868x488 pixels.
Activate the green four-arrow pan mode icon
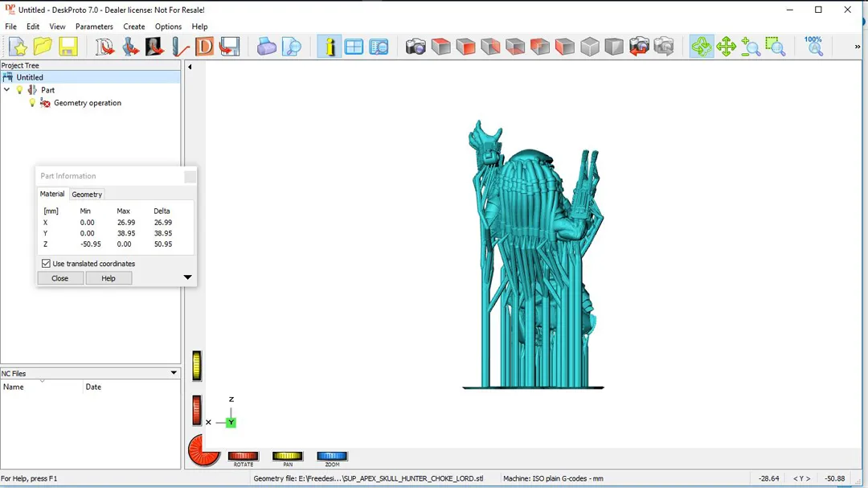tap(726, 47)
